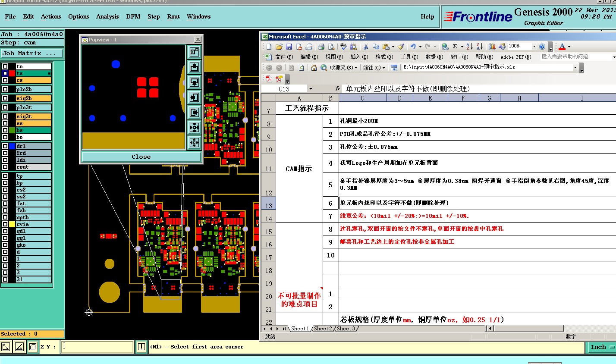Click the top window icon in Popview toolbar
This screenshot has width=616, height=364.
click(194, 52)
